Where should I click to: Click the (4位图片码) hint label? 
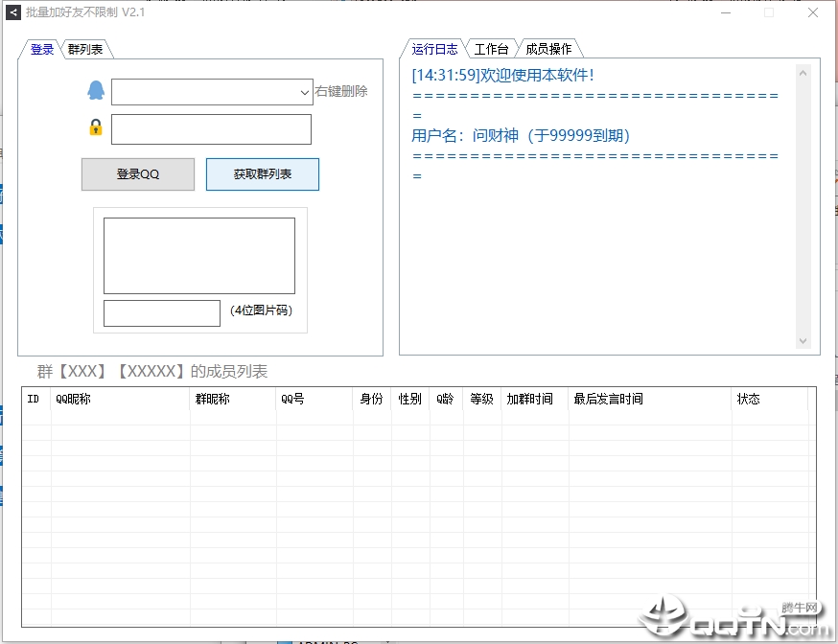point(262,310)
